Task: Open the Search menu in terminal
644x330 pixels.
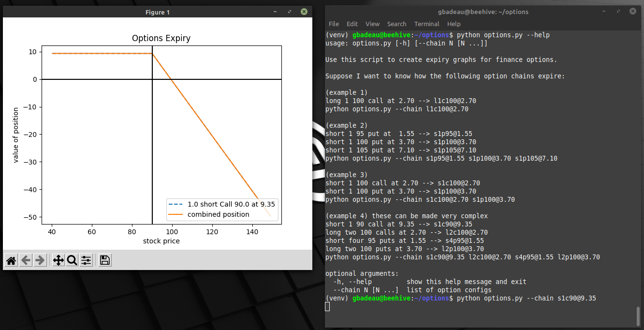Action: 396,24
